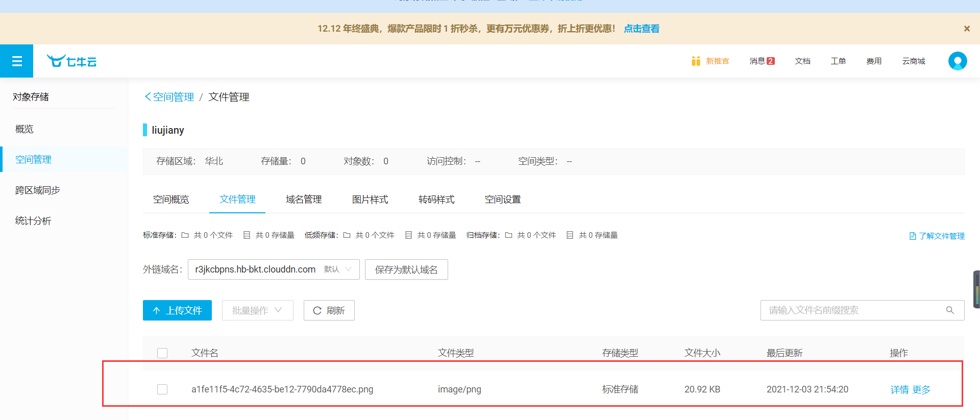Open 新推官 in the top bar
This screenshot has width=980, height=420.
click(717, 61)
